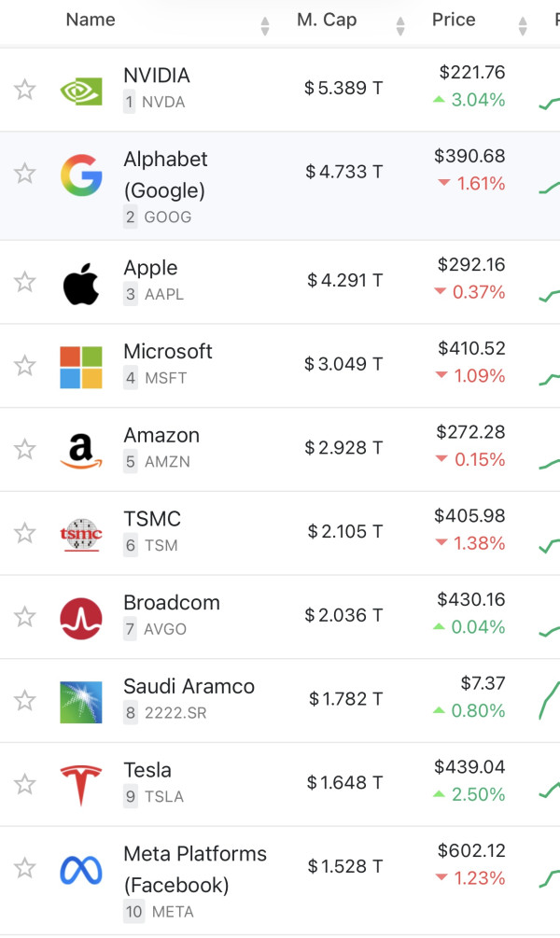Viewport: 560px width, 938px height.
Task: Open the black Apple logo
Action: [81, 284]
